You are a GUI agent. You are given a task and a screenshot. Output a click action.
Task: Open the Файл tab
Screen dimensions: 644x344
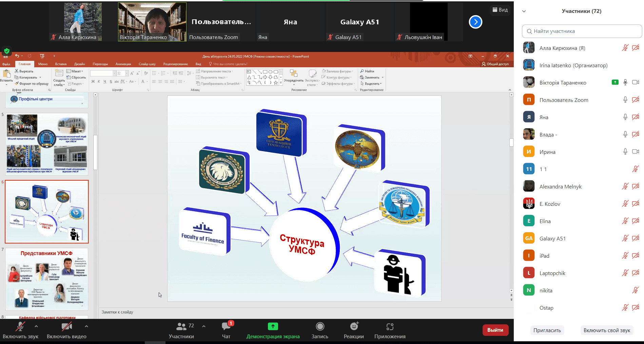(6, 64)
